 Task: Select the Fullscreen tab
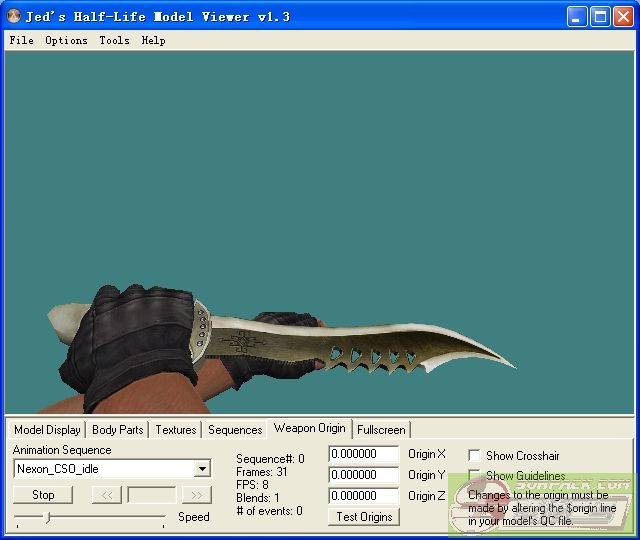click(381, 430)
